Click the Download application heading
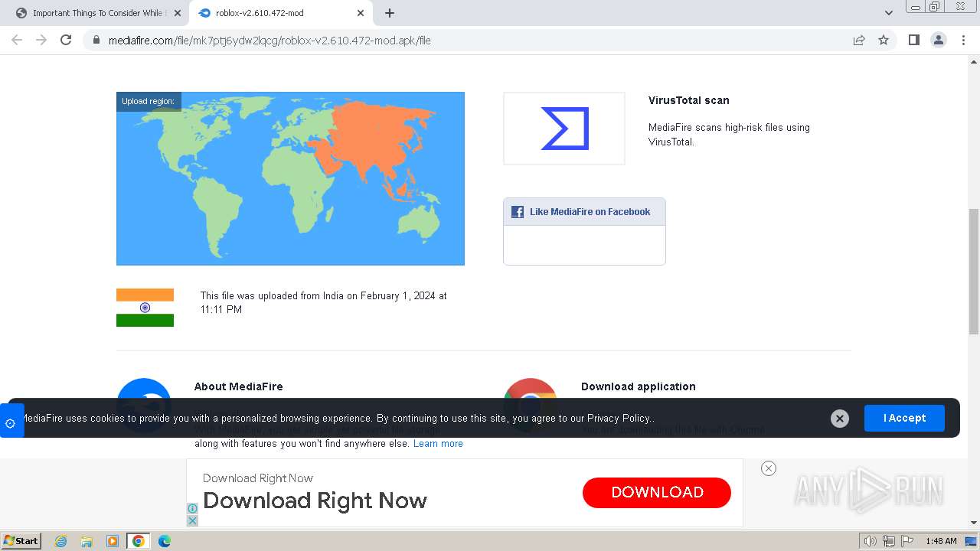 (x=639, y=386)
